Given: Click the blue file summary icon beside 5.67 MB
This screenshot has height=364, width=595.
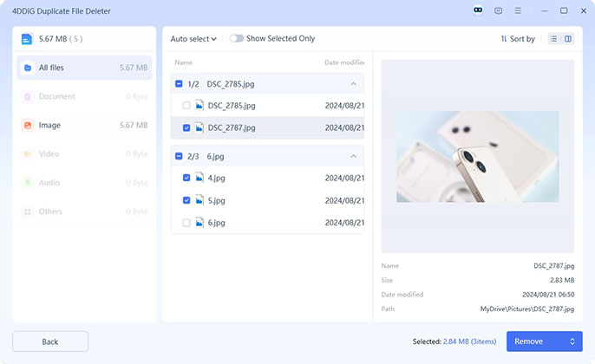Looking at the screenshot, I should [27, 39].
